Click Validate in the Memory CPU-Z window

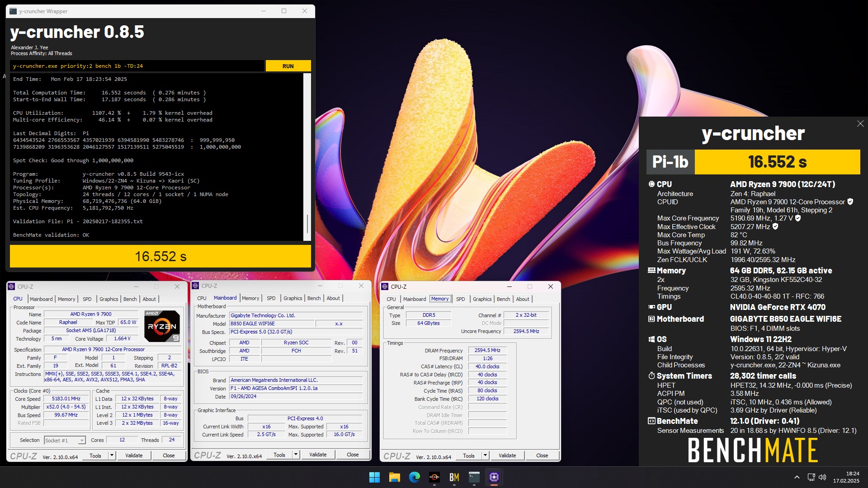(507, 455)
